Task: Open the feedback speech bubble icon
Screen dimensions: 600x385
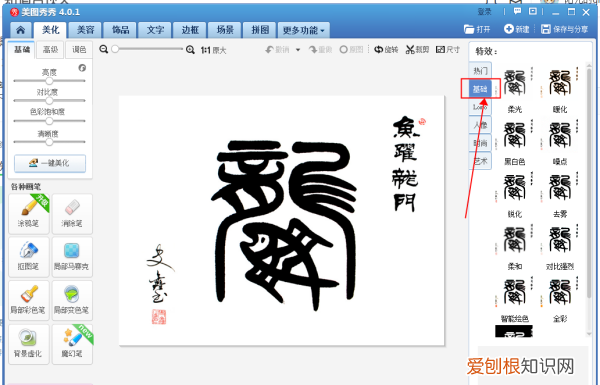Action: (x=517, y=11)
